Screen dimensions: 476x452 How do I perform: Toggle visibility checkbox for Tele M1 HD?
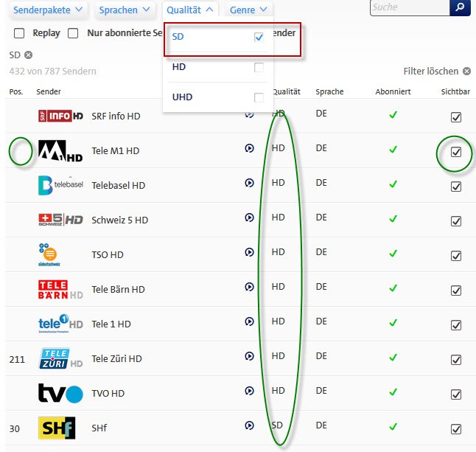point(456,152)
